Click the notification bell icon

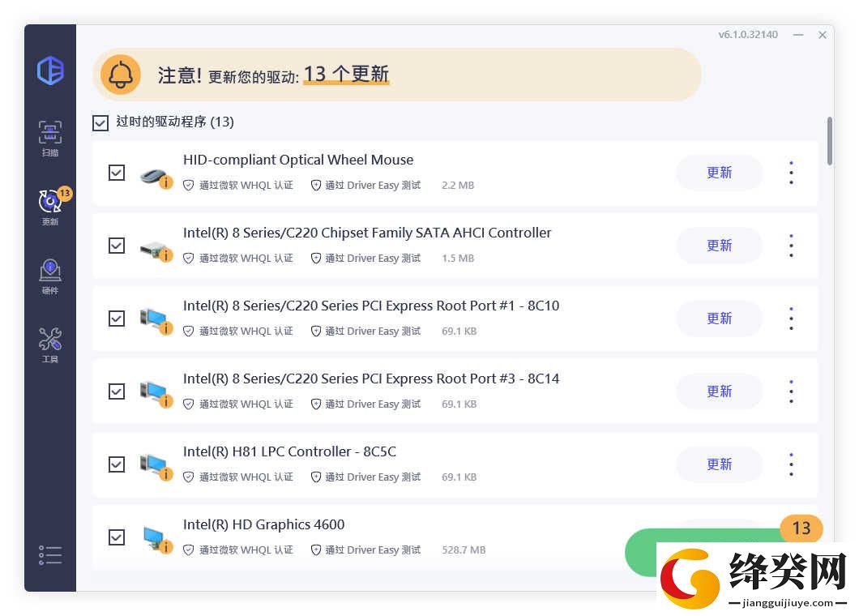tap(121, 75)
